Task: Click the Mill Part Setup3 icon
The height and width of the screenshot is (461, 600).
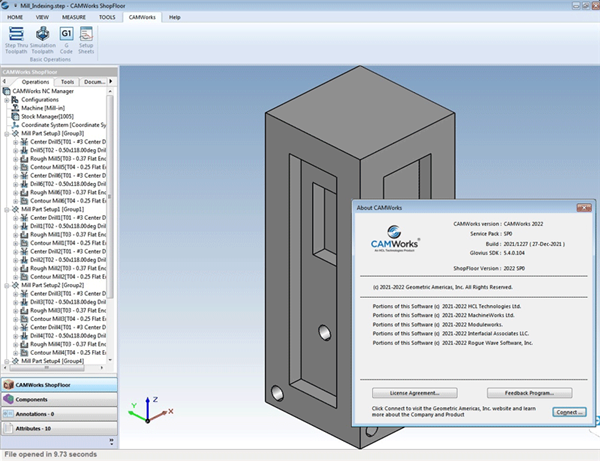Action: pos(15,133)
